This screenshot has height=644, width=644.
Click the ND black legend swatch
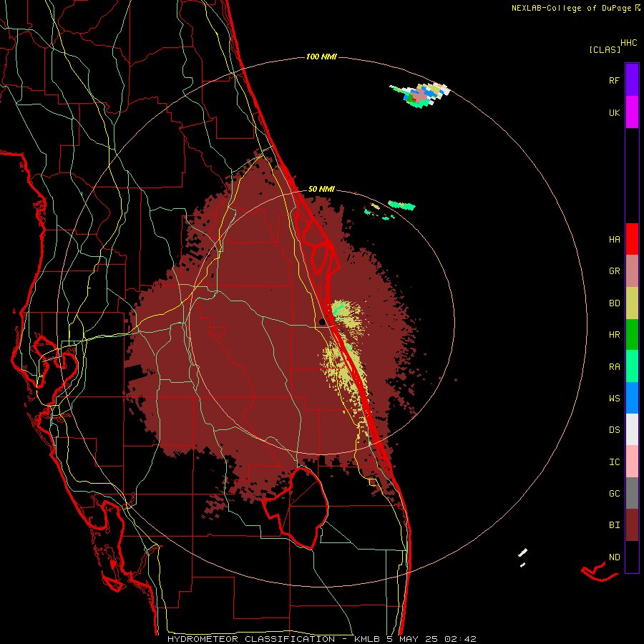632,557
